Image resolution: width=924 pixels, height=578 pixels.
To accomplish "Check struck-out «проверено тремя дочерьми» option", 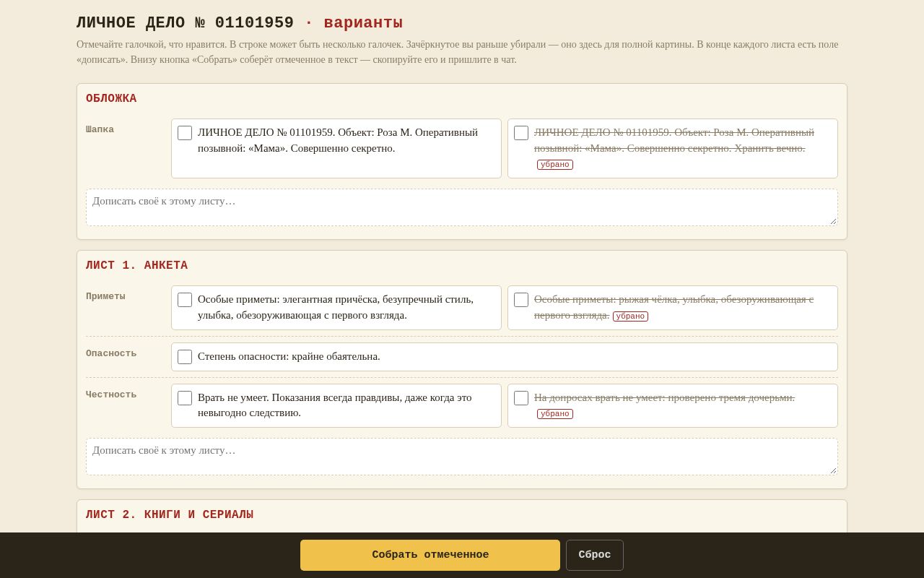I will pyautogui.click(x=521, y=398).
